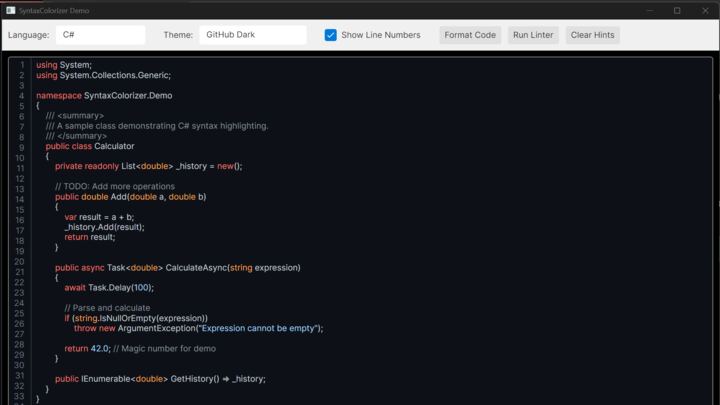Image resolution: width=720 pixels, height=405 pixels.
Task: Click the SyntaxColorizer Demo app icon
Action: [11, 10]
